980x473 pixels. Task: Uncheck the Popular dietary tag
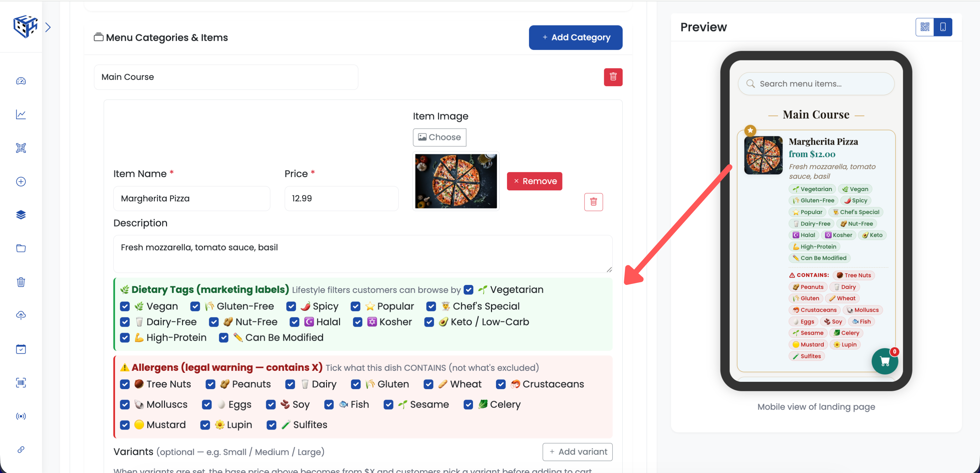(x=355, y=306)
